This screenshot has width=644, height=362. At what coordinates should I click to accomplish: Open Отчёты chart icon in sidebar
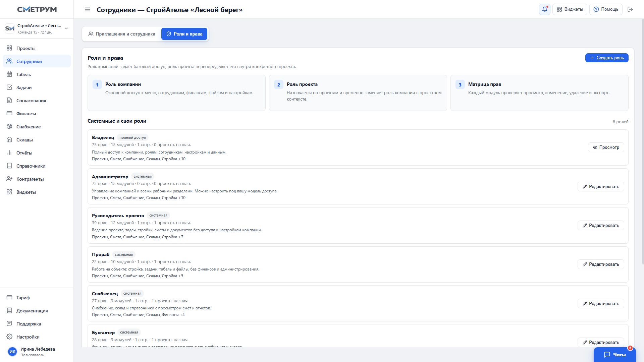pos(9,153)
